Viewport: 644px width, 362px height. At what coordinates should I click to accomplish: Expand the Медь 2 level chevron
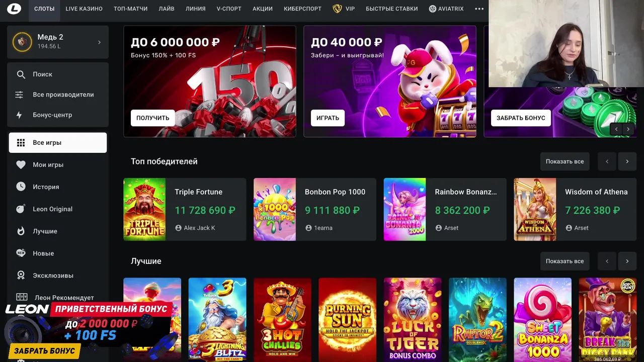point(99,42)
